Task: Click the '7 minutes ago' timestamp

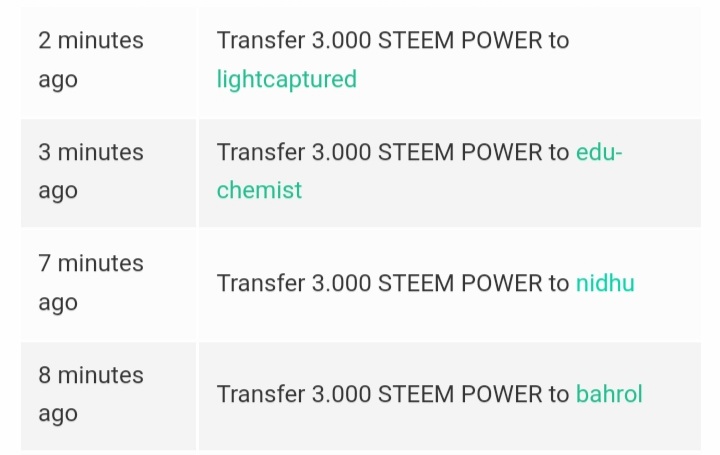Action: pyautogui.click(x=91, y=283)
